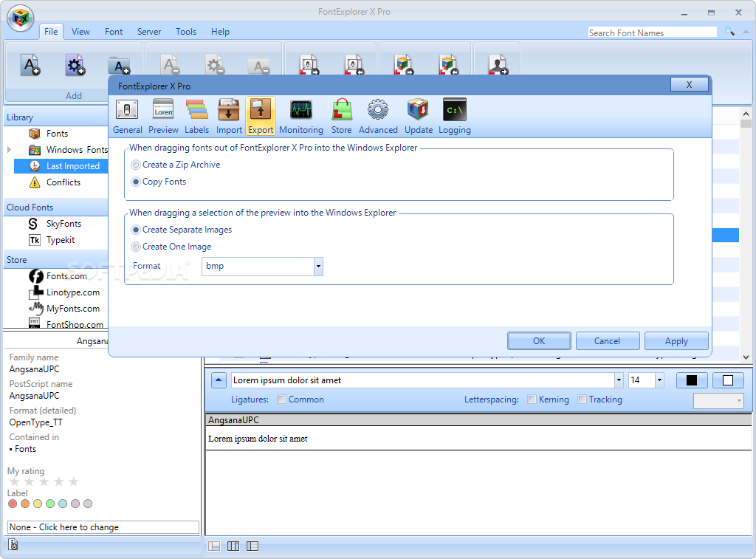Collapse the ribbon with the up arrow
Screen dimensions: 756x559
(x=746, y=31)
